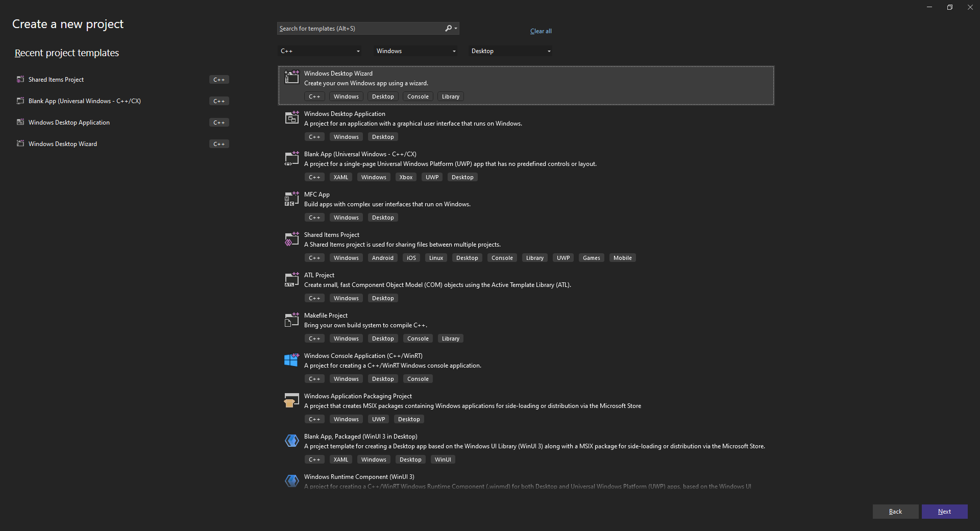The height and width of the screenshot is (531, 980).
Task: Click the Games tag on Shared Items Project
Action: 591,258
